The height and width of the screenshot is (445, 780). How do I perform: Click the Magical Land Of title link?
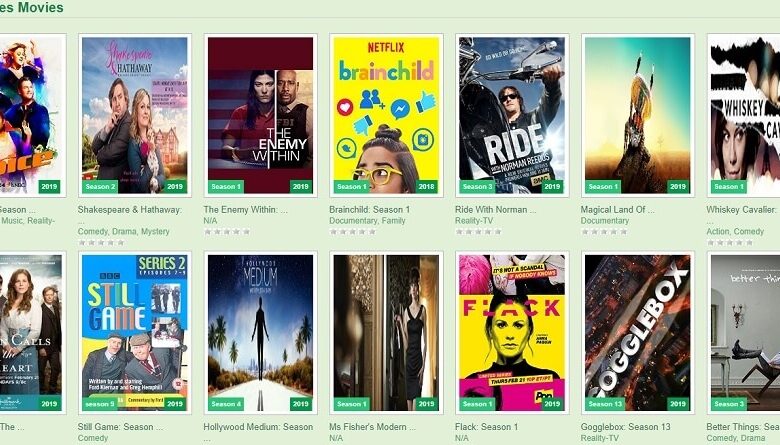(617, 210)
